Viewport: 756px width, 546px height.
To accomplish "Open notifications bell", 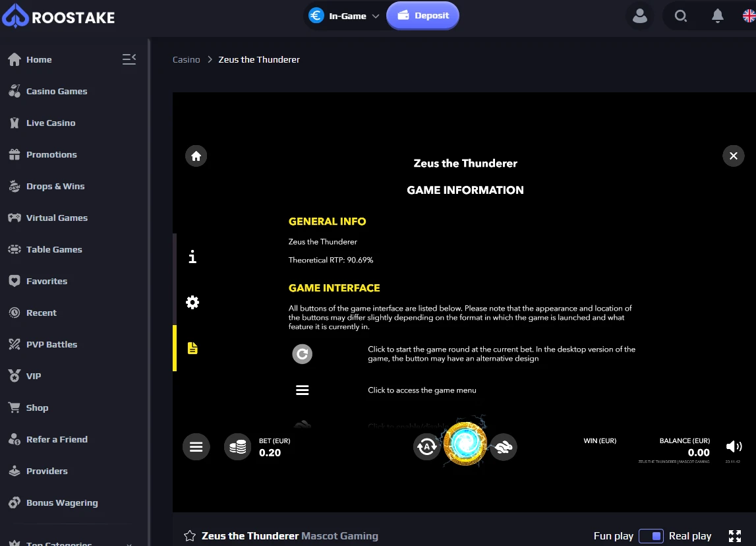I will (x=717, y=16).
